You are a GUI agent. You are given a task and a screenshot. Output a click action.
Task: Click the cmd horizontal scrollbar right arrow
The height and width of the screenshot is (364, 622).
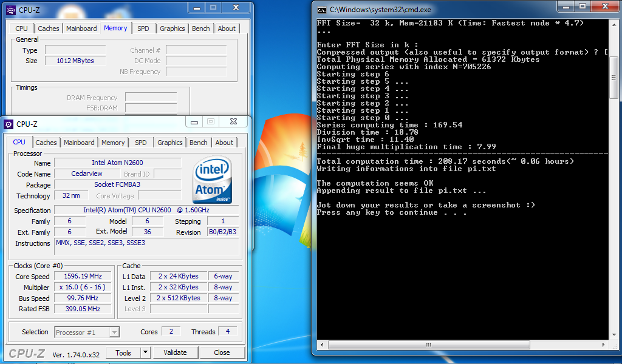604,345
